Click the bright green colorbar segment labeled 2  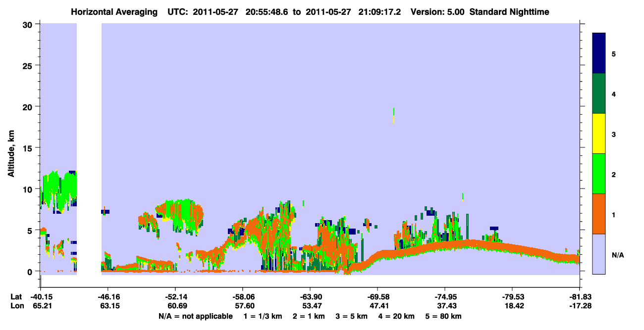click(599, 174)
